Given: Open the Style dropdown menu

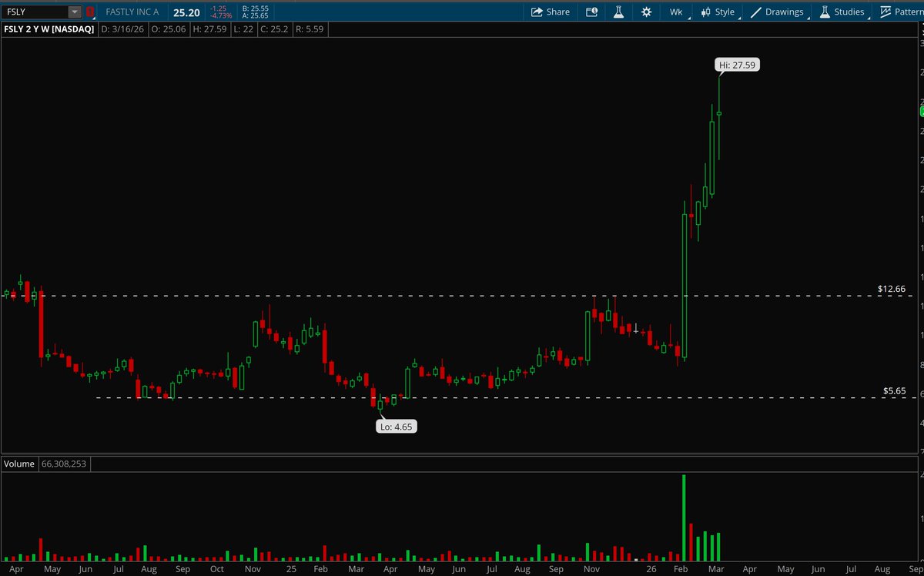Looking at the screenshot, I should click(x=718, y=12).
